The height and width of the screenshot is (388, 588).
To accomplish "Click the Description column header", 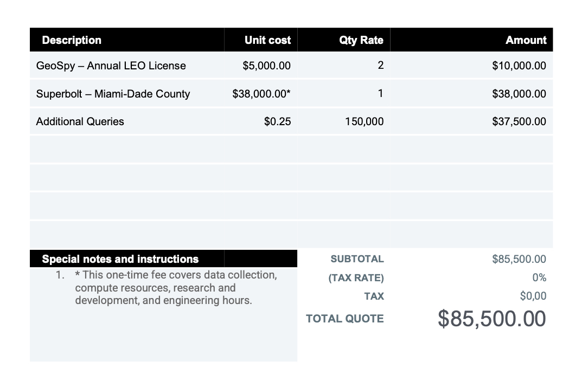I will [72, 40].
